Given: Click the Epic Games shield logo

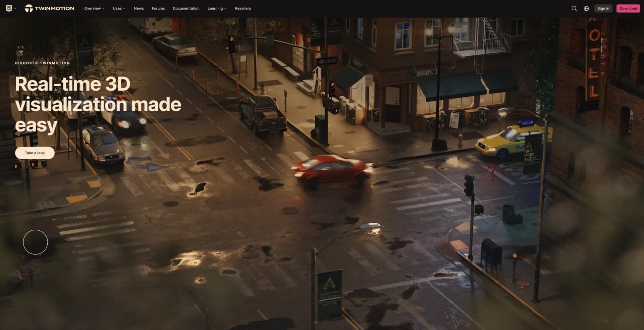Looking at the screenshot, I should pyautogui.click(x=9, y=8).
